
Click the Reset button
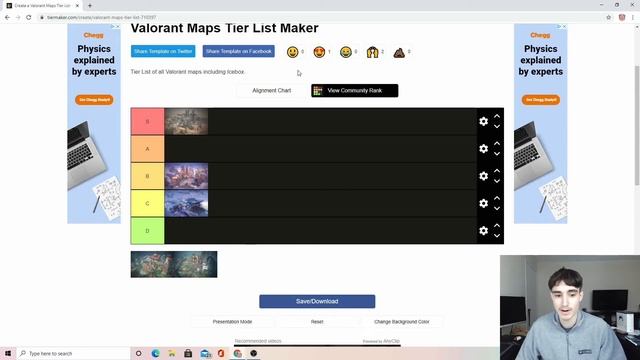pos(317,322)
